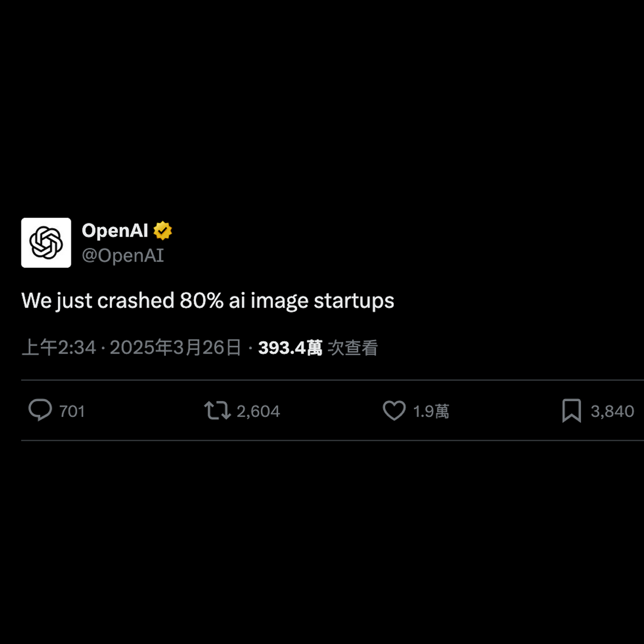
Task: Click the 次查看 views label
Action: [353, 348]
